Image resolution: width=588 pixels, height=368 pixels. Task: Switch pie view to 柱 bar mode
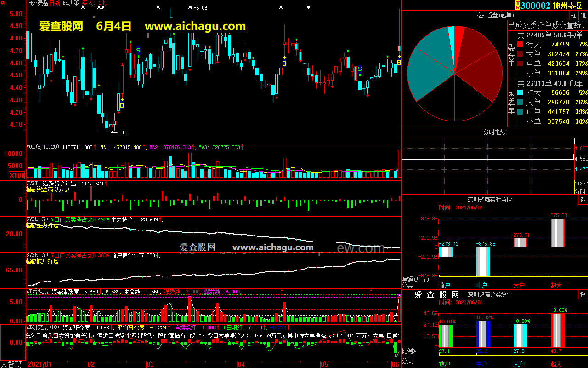[x=574, y=16]
